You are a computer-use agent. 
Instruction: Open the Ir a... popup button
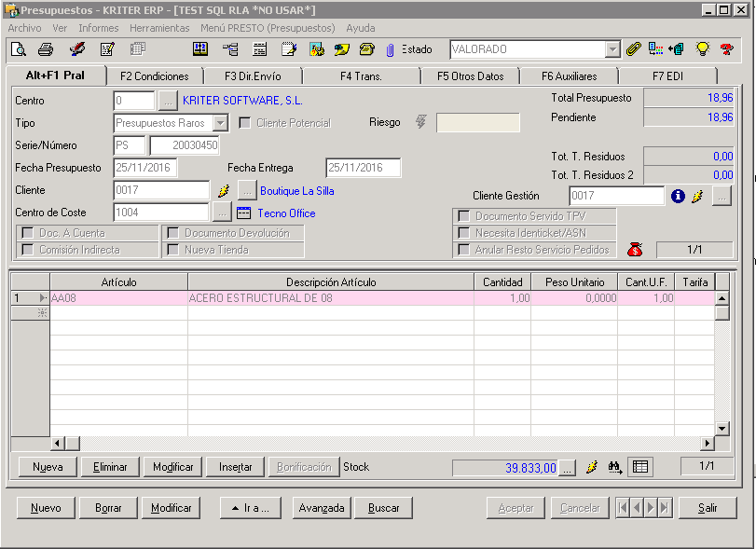[x=251, y=508]
